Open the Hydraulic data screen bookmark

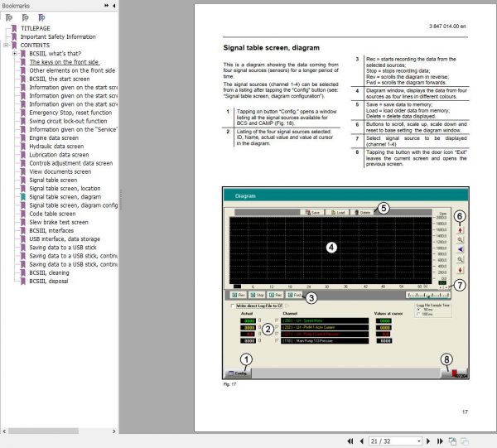[56, 147]
